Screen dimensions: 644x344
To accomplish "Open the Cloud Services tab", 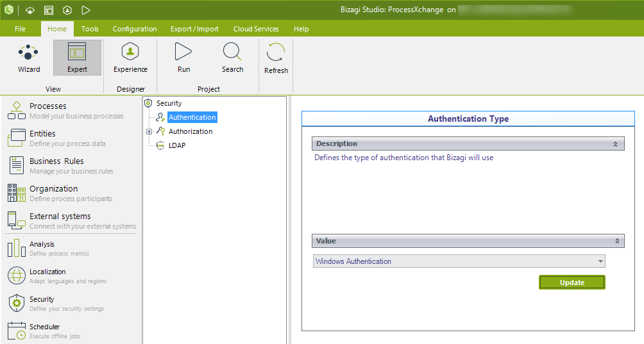I will (256, 29).
